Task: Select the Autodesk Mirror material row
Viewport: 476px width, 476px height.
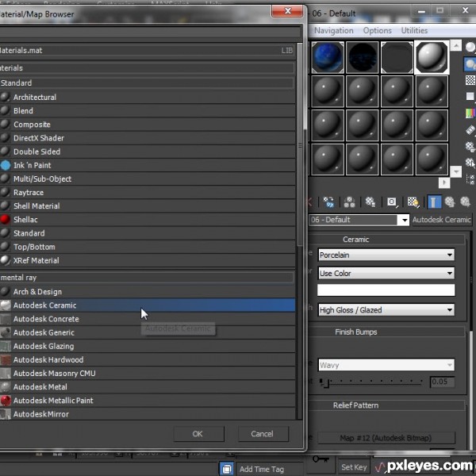Action: 148,414
